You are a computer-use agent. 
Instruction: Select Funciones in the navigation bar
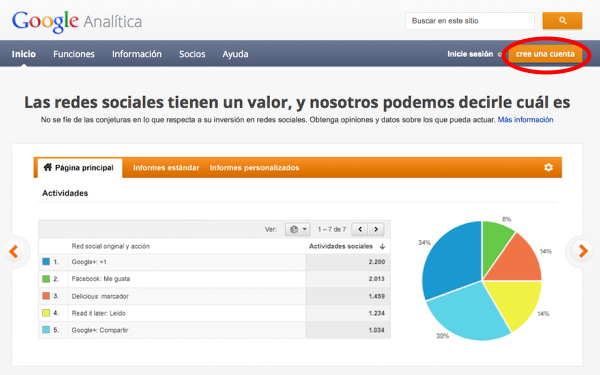pyautogui.click(x=74, y=54)
